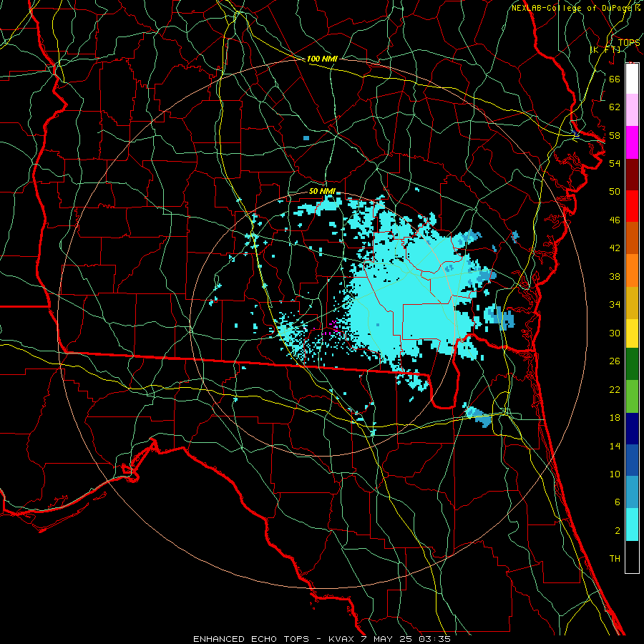This screenshot has height=644, width=644.
Task: Click the light green 26 kft swatch
Action: pos(632,396)
